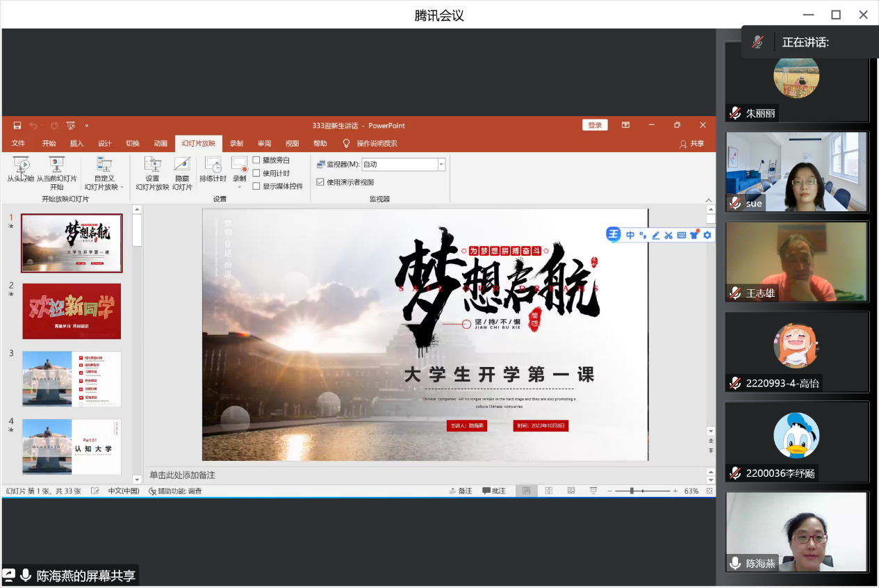Open the 插入 ribbon tab

tap(76, 144)
